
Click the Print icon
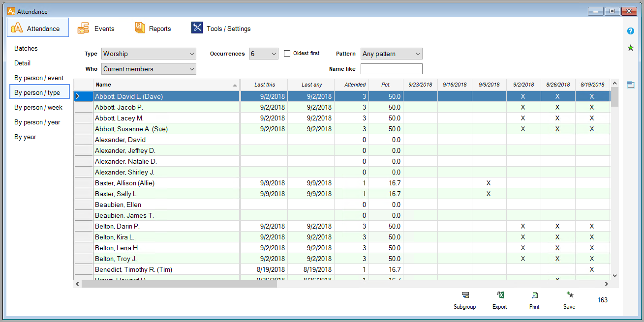tap(534, 295)
